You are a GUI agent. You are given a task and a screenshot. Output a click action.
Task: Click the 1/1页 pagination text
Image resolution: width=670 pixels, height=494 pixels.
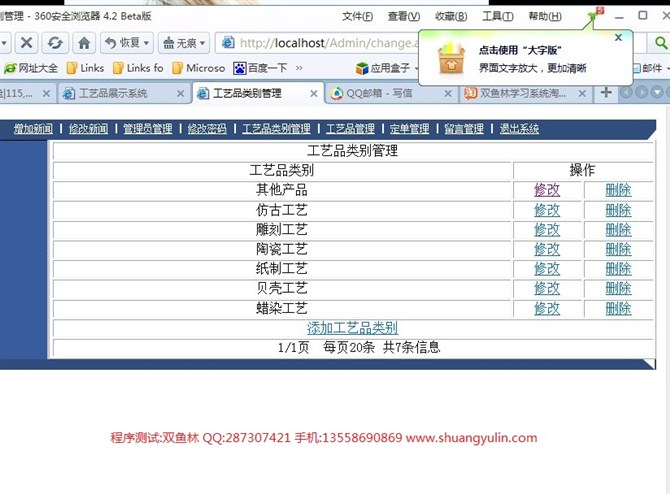click(x=294, y=347)
